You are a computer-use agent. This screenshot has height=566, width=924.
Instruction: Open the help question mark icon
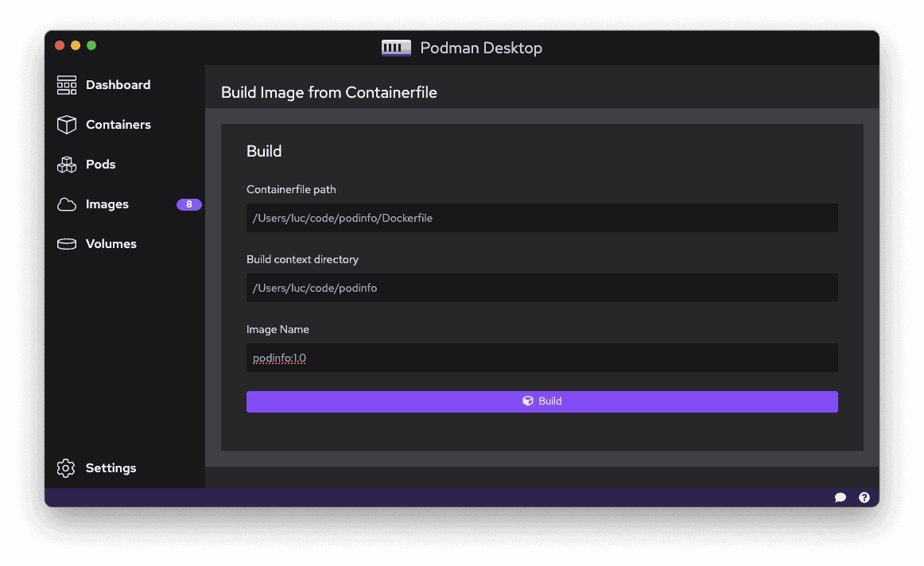coord(864,498)
